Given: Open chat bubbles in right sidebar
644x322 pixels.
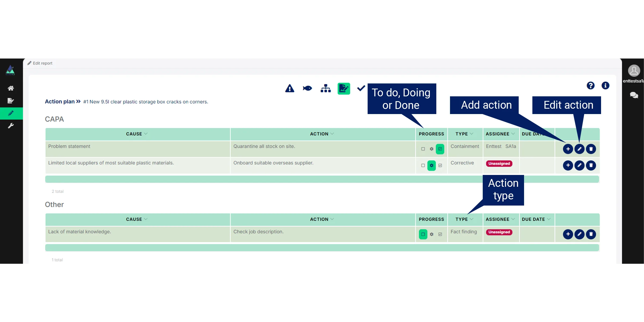Looking at the screenshot, I should point(634,95).
